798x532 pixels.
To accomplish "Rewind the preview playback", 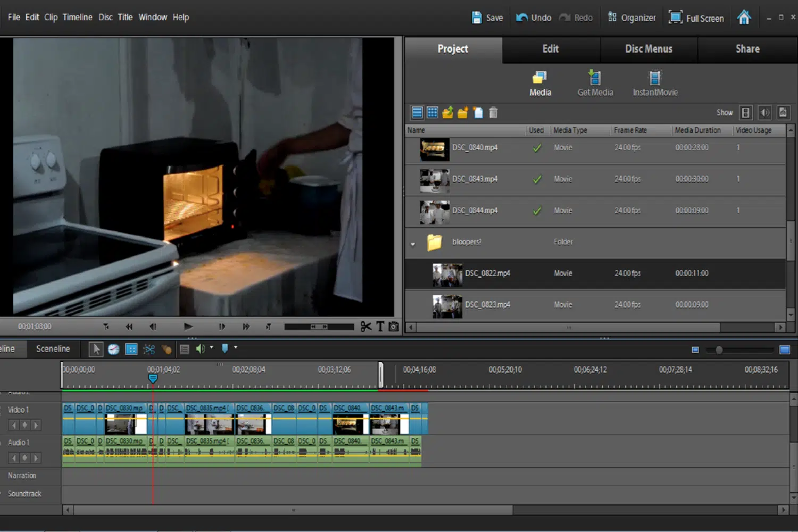I will [x=129, y=327].
